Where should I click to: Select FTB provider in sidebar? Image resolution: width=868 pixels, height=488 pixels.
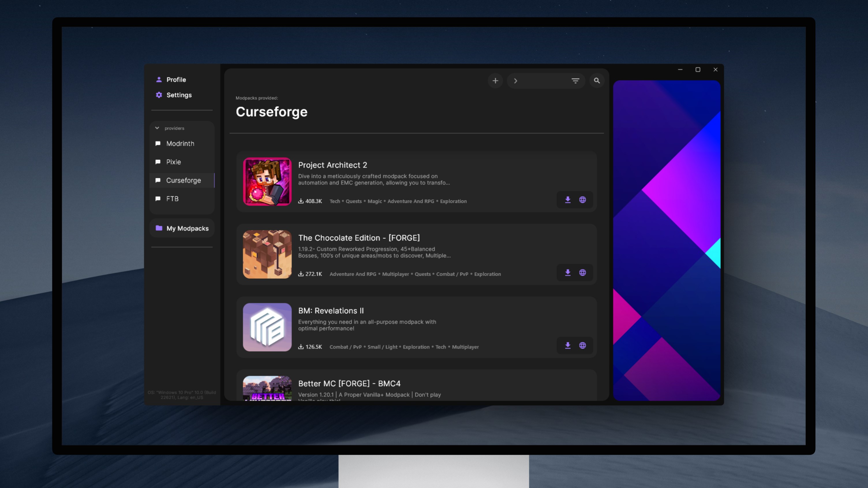point(172,199)
